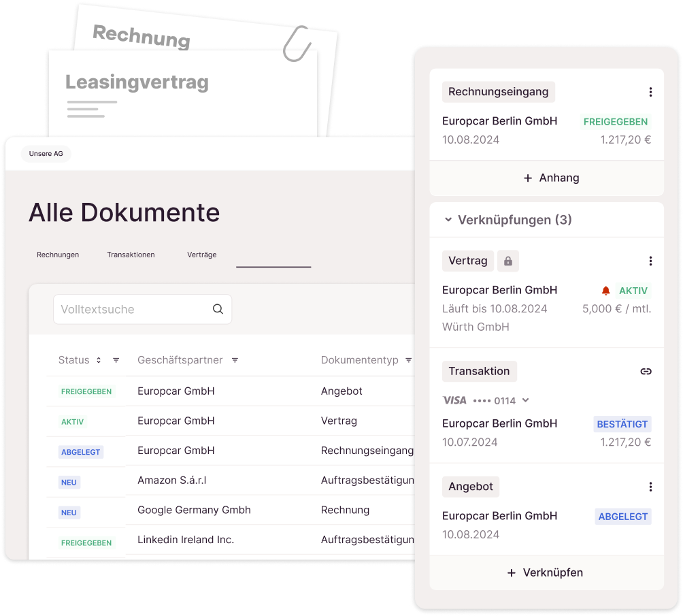Click the filter icon next to Dokumententyp
The width and height of the screenshot is (683, 616).
(x=408, y=360)
